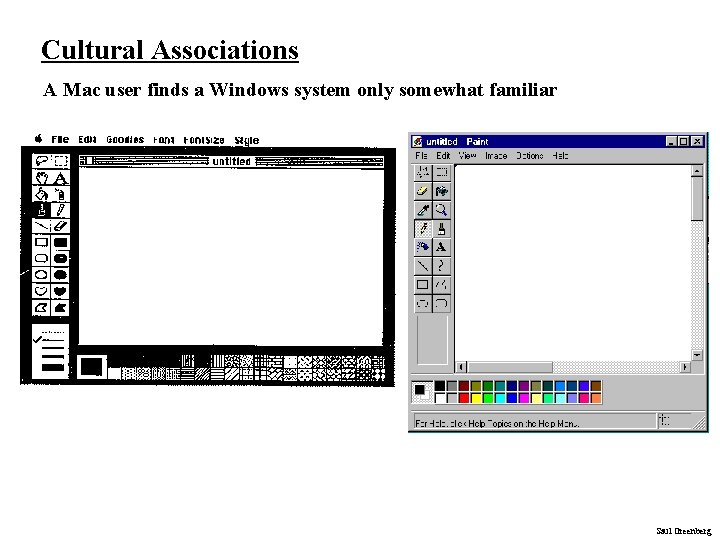720x540 pixels.
Task: Select the filled Freeform shape tool in MacPaint
Action: click(x=60, y=291)
